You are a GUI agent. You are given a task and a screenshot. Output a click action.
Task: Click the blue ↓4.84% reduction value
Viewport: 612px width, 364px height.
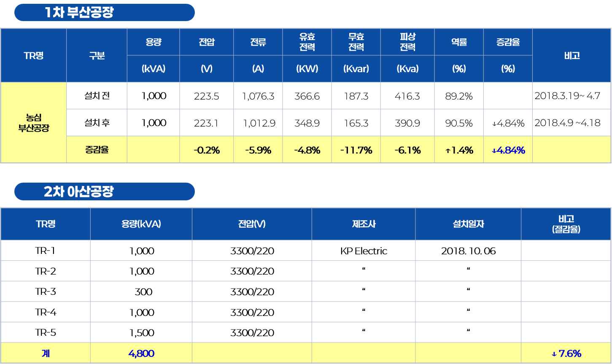pyautogui.click(x=508, y=150)
